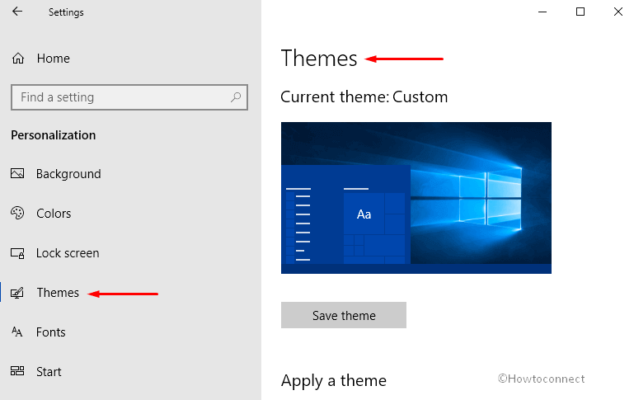Select Themes in the sidebar
634x400 pixels.
coord(58,292)
